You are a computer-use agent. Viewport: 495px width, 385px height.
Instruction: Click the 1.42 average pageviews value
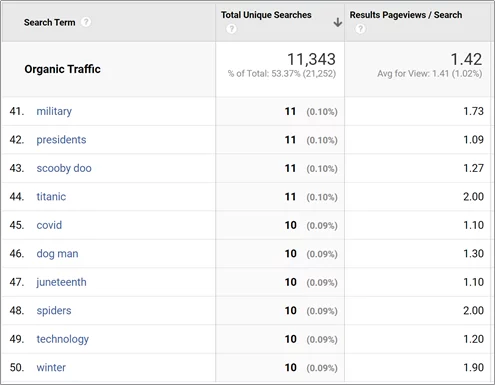click(x=466, y=59)
